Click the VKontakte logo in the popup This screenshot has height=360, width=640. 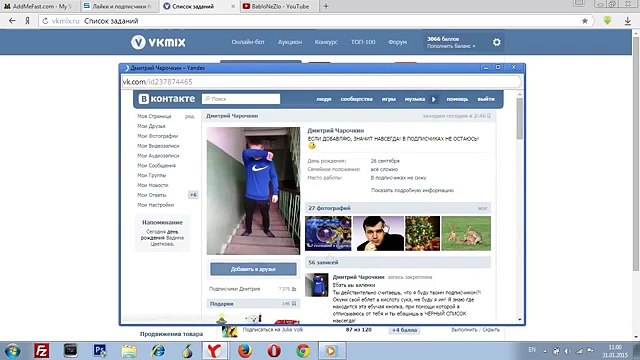coord(167,99)
